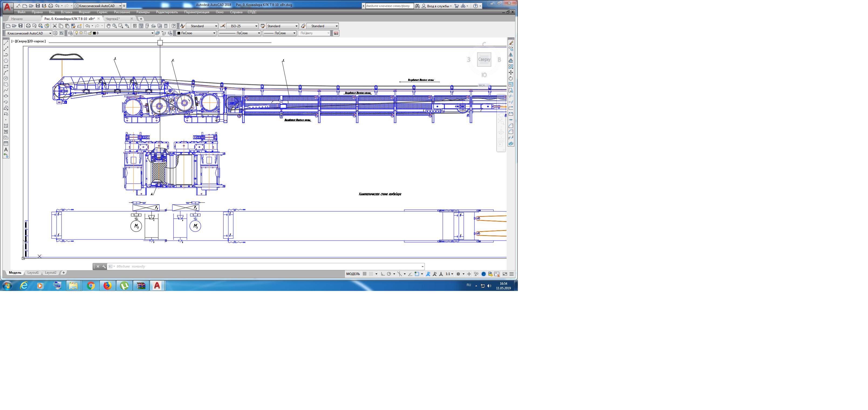Switch to the Layout1 tab
868x410 pixels.
33,273
